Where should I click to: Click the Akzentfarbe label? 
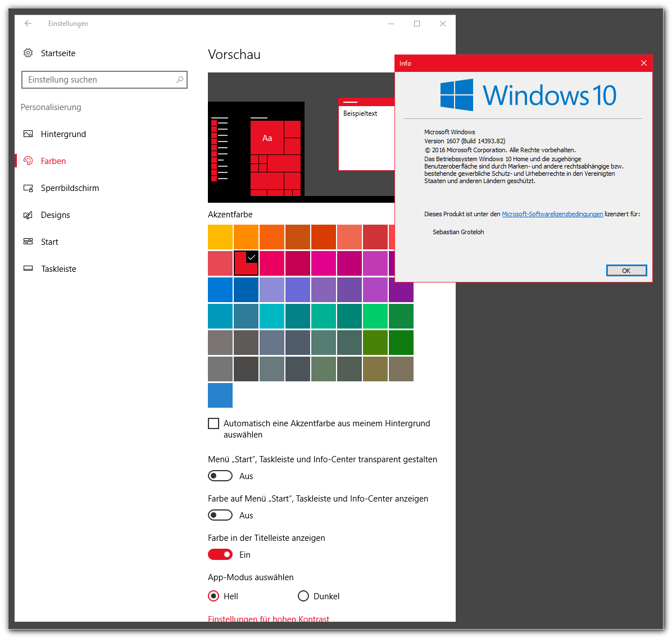coord(230,214)
